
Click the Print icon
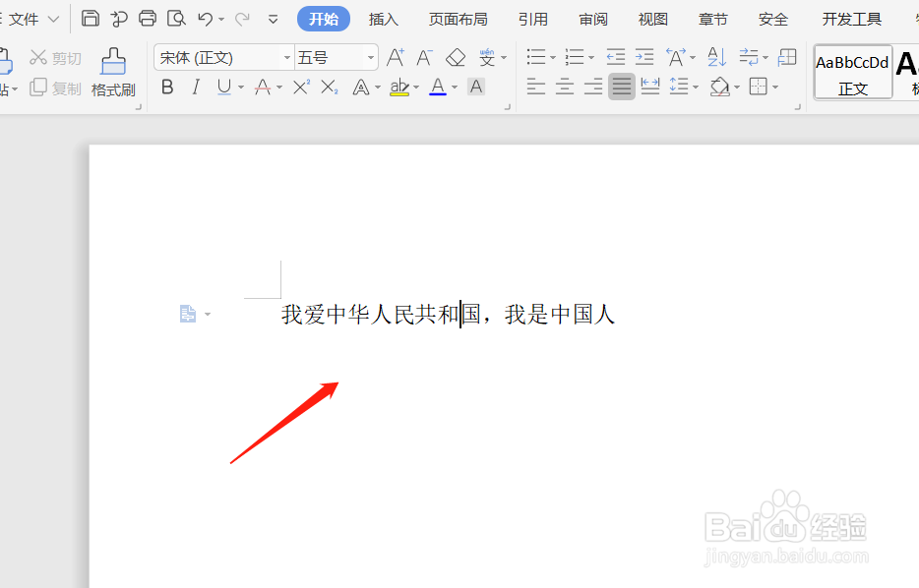pos(148,18)
